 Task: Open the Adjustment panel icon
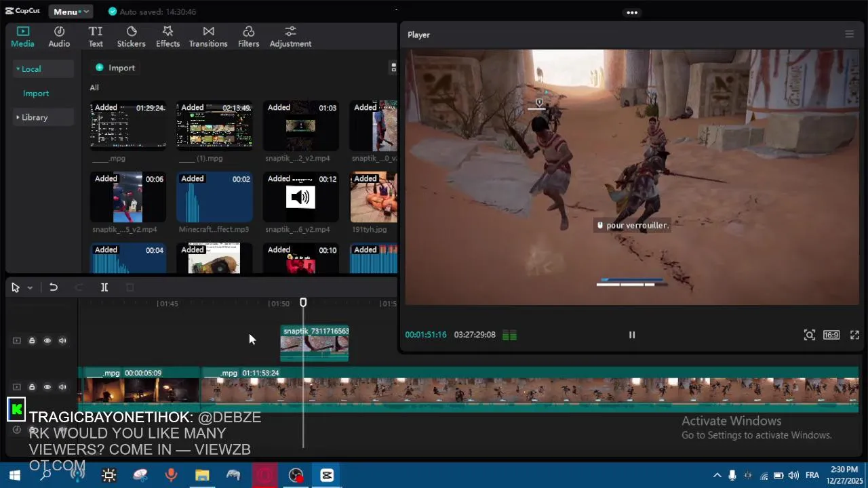pyautogui.click(x=290, y=37)
